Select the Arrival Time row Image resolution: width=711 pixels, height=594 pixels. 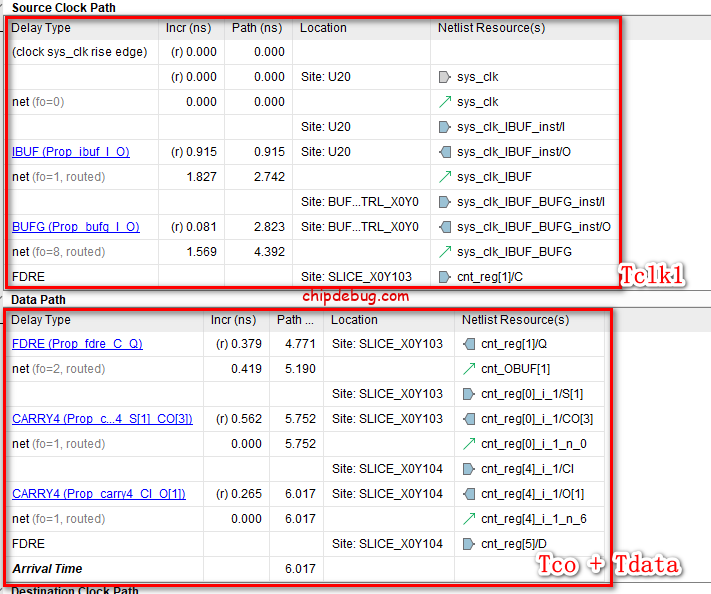(48, 569)
